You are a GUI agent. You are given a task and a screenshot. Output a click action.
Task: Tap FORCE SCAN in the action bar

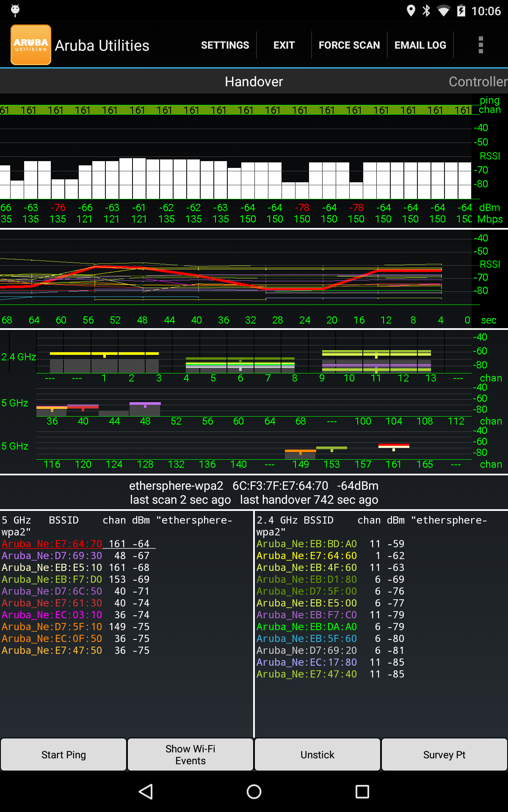[349, 45]
